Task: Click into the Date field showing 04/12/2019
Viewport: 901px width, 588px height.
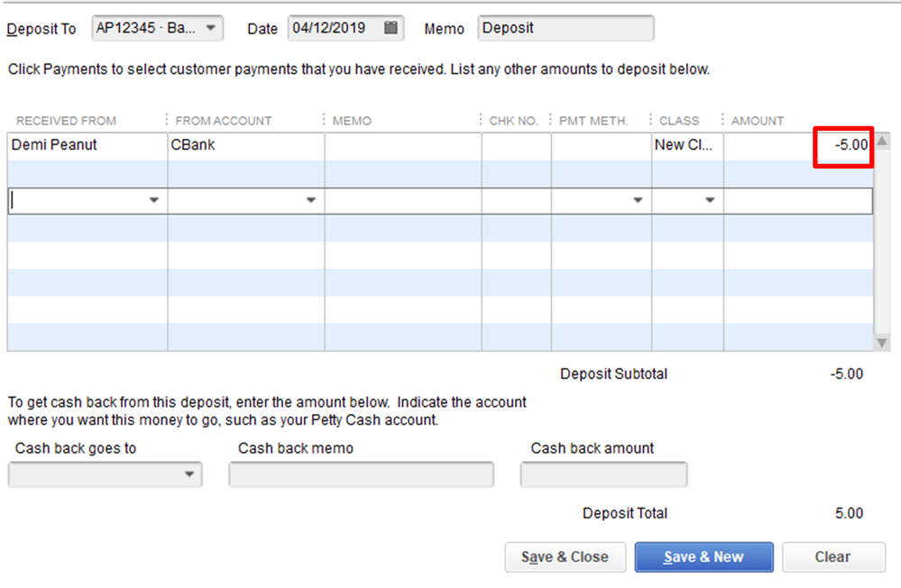Action: tap(346, 28)
